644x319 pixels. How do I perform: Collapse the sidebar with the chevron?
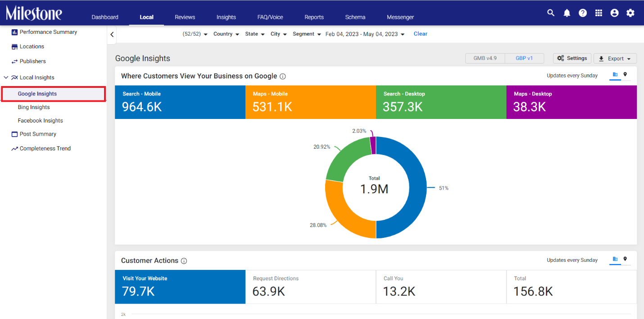click(112, 34)
